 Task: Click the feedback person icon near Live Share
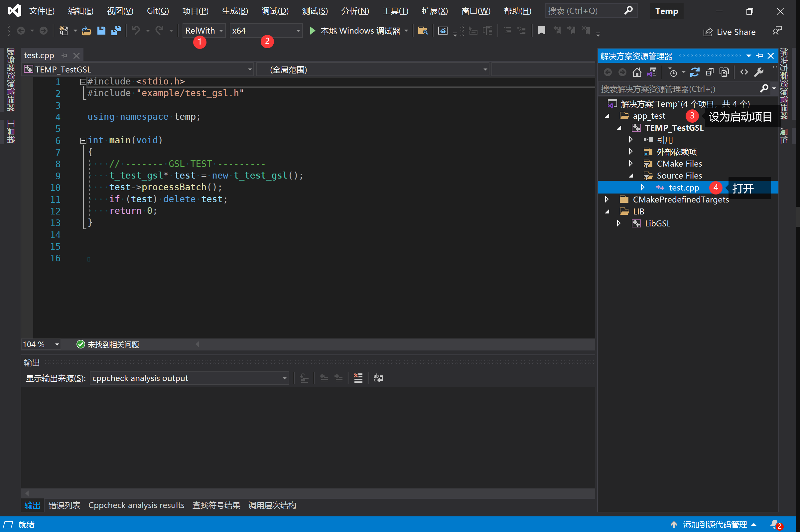coord(777,31)
